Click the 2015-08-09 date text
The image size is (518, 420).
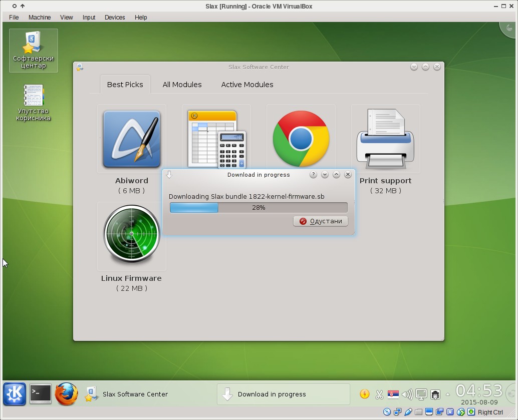point(479,402)
